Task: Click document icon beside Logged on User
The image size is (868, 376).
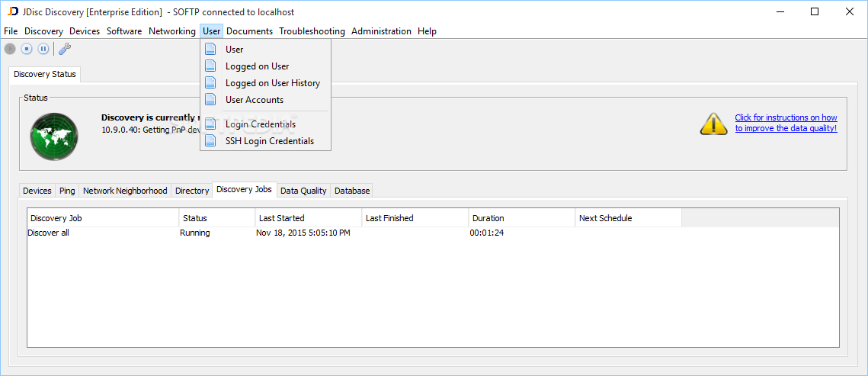Action: (x=210, y=66)
